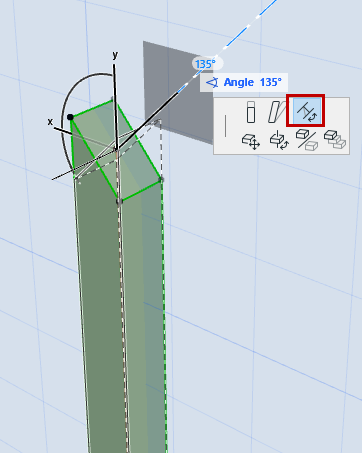Choose the Mirror element icon
Screen dimensions: 362x453
(307, 139)
